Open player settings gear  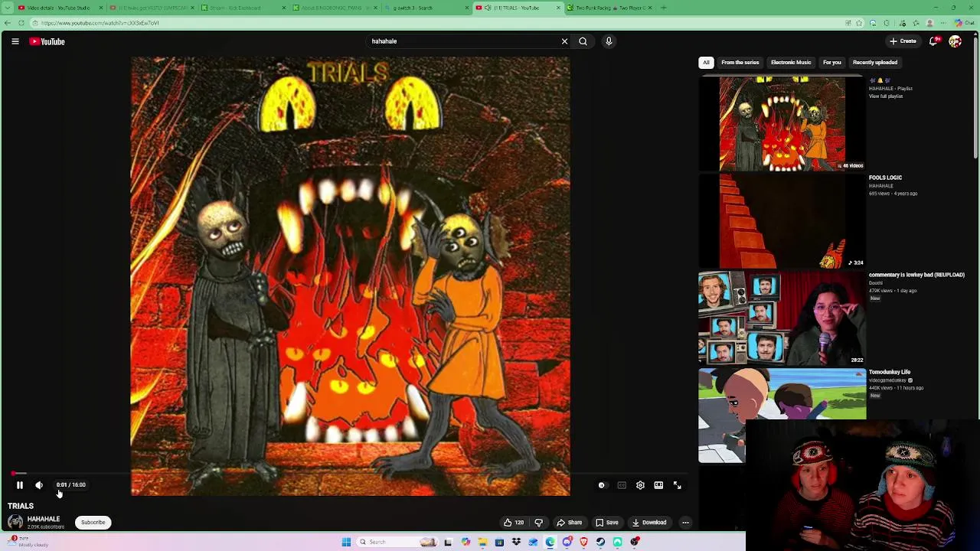640,484
